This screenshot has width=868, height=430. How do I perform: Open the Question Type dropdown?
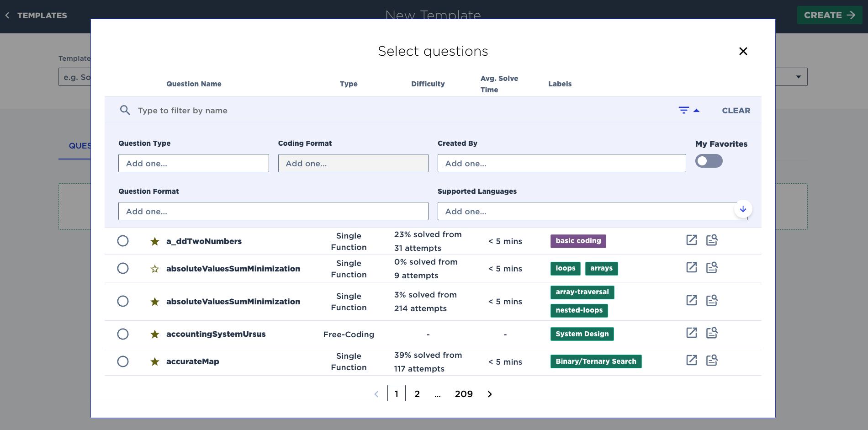[193, 164]
